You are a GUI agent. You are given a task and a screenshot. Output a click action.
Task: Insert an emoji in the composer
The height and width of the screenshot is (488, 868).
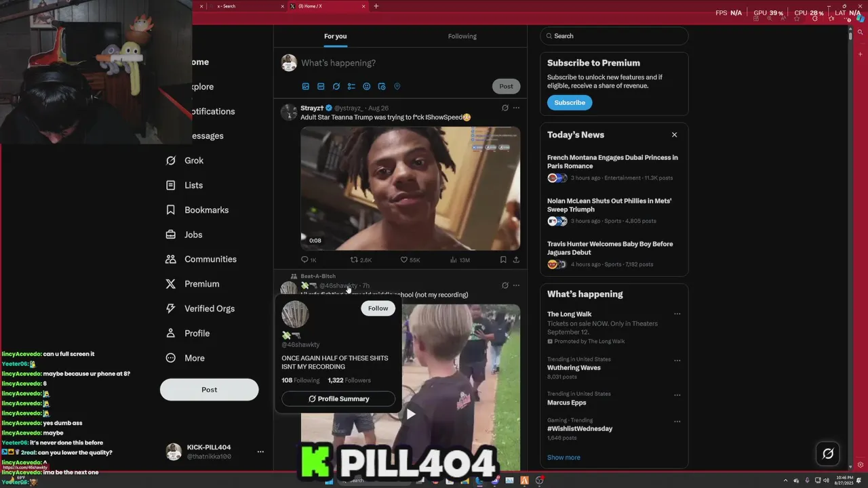click(367, 87)
